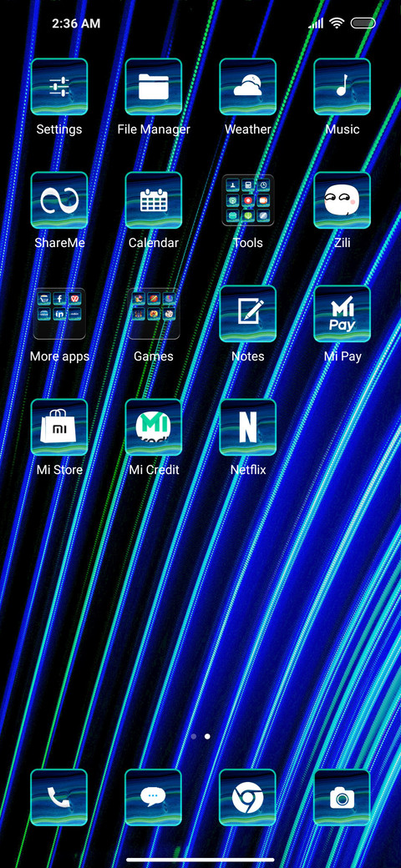Open the Weather app
Viewport: 401px width, 868px height.
247,87
